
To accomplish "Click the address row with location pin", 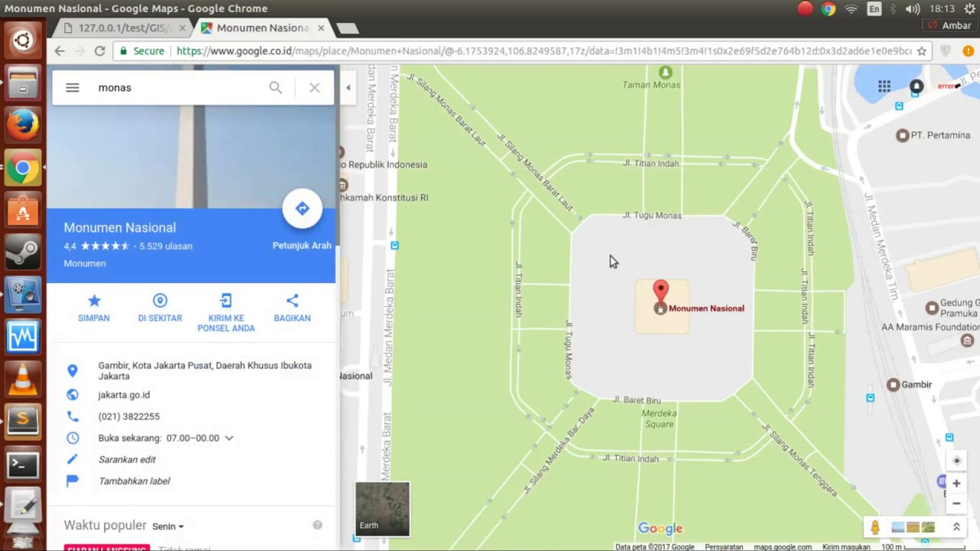I will click(191, 370).
